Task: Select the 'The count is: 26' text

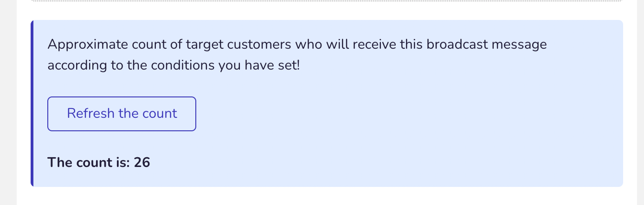Action: pos(99,162)
